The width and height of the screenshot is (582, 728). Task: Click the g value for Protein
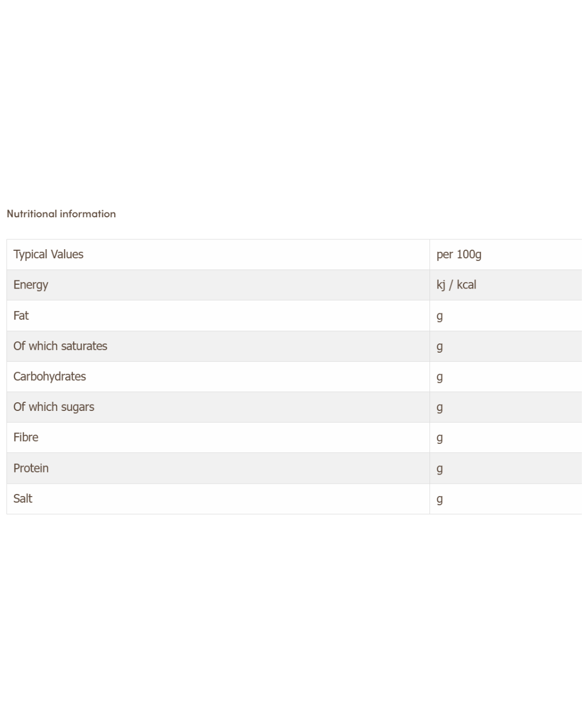click(x=440, y=469)
